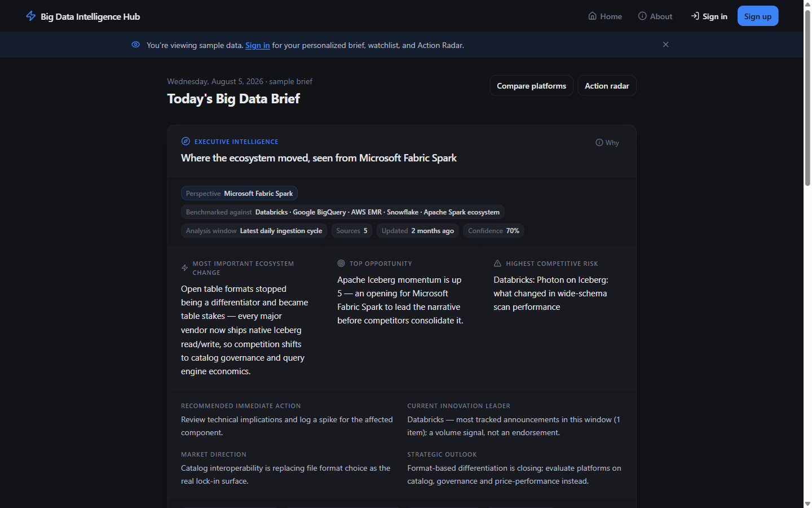Click the Recommended Immediate Action text

click(287, 426)
